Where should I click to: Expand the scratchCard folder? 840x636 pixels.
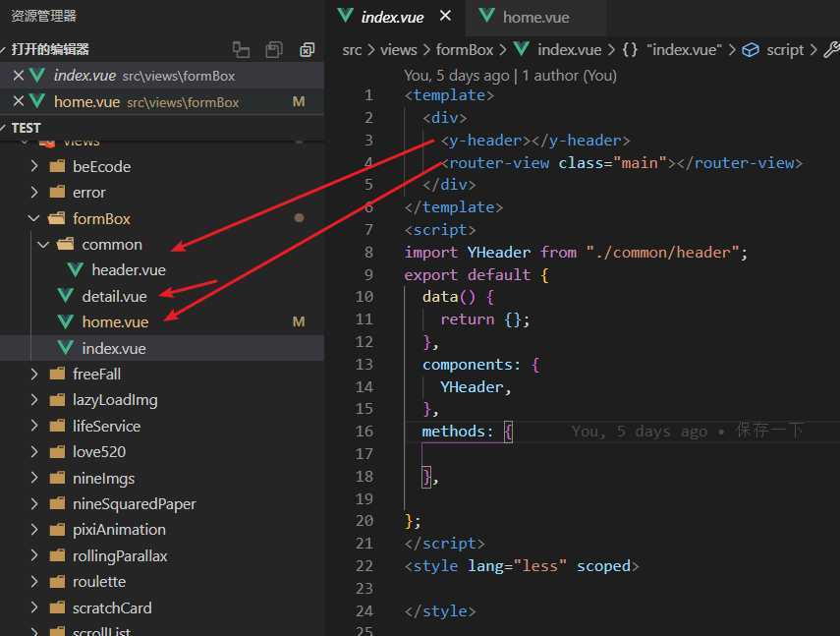tap(34, 607)
